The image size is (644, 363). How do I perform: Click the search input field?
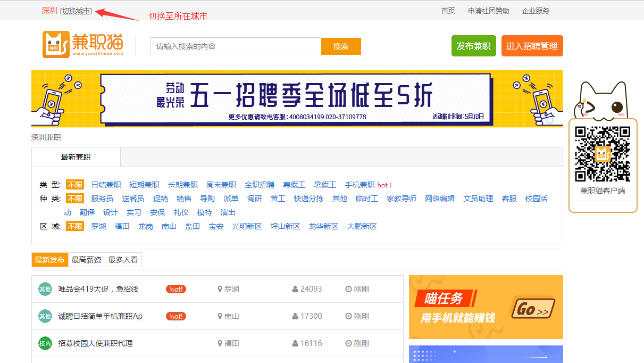(x=236, y=46)
